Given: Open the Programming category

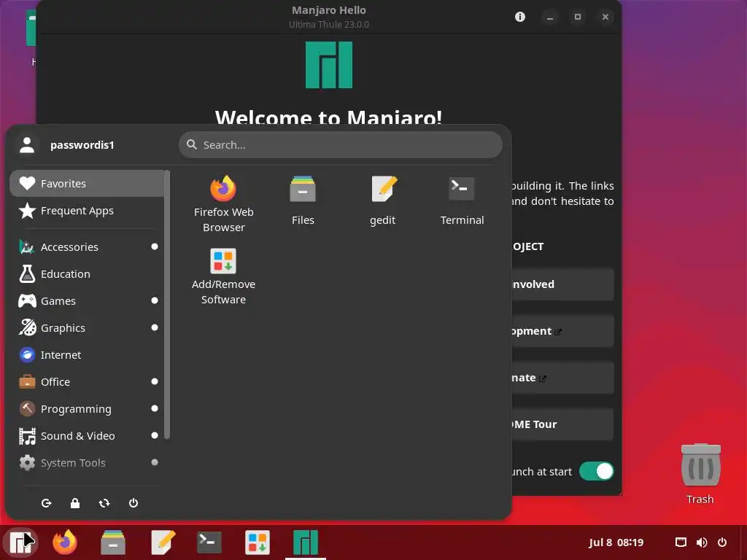Looking at the screenshot, I should [x=87, y=408].
